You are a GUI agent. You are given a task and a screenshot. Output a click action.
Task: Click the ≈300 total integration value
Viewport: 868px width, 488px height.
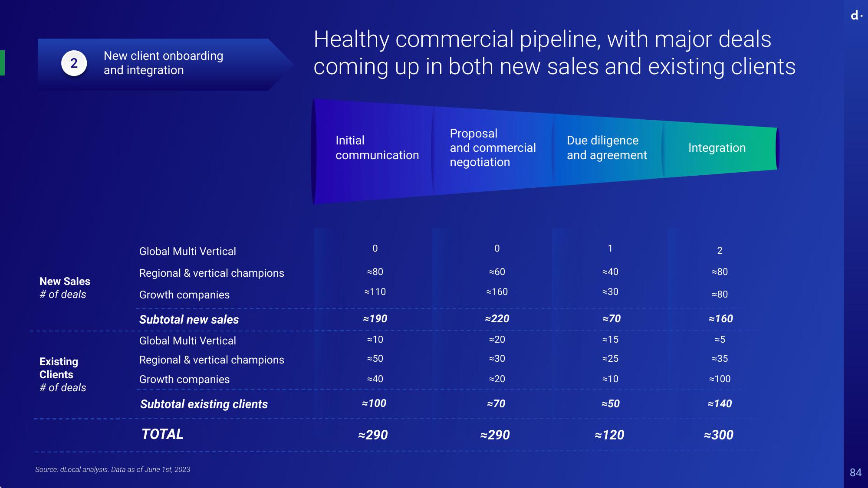pos(718,435)
